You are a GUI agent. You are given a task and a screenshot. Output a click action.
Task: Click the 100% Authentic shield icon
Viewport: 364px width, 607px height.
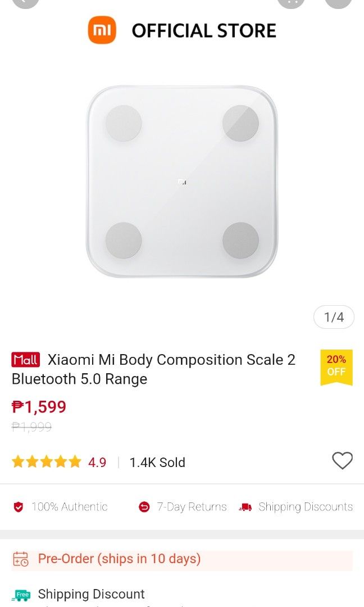point(19,506)
